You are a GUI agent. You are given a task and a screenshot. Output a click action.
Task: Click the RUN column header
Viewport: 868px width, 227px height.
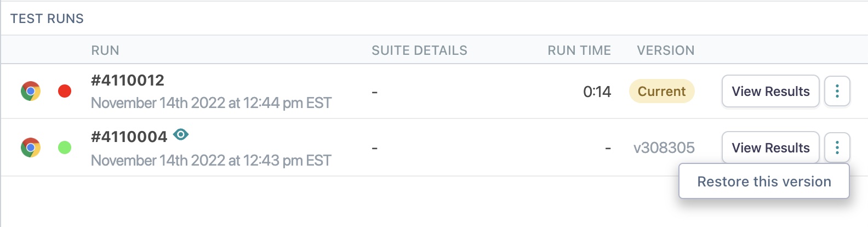(x=105, y=50)
